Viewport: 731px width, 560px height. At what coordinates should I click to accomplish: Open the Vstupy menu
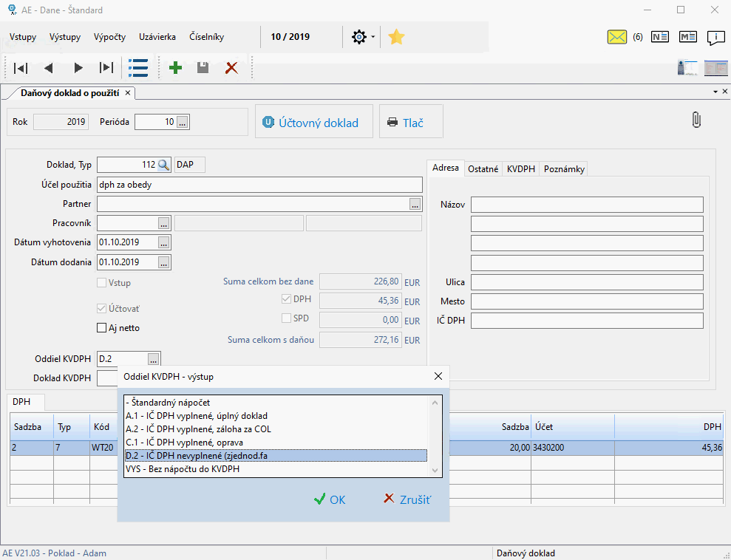tap(23, 37)
